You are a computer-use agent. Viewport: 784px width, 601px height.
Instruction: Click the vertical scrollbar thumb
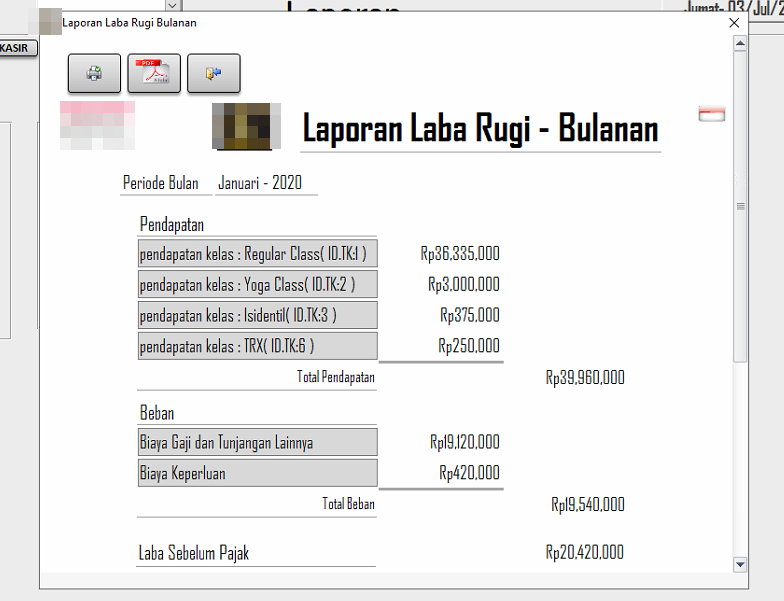tap(740, 205)
